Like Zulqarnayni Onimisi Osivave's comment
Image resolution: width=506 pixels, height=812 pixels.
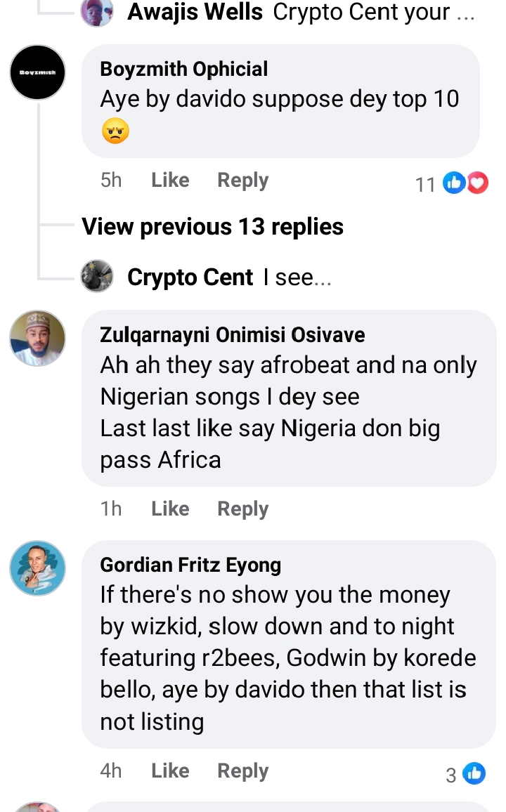click(x=170, y=509)
